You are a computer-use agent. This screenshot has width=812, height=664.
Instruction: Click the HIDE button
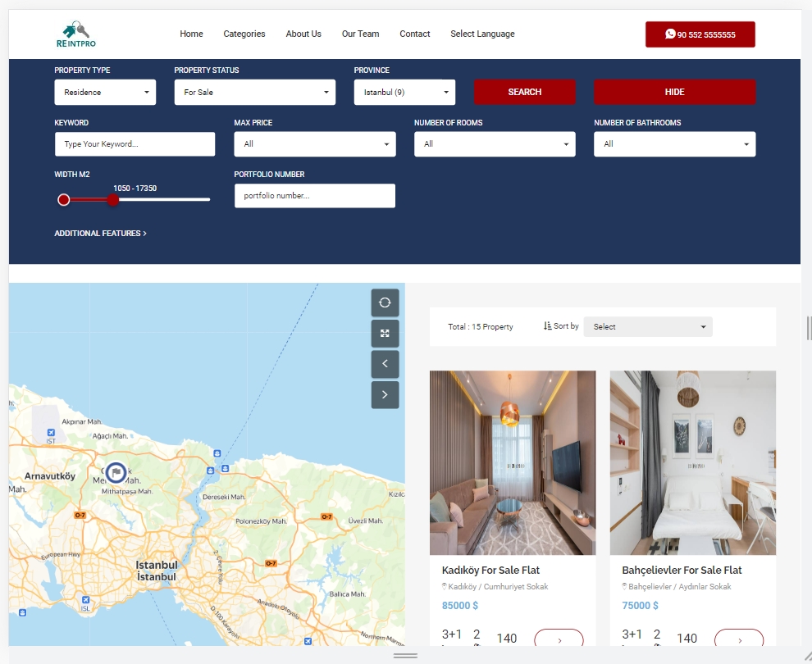[675, 92]
